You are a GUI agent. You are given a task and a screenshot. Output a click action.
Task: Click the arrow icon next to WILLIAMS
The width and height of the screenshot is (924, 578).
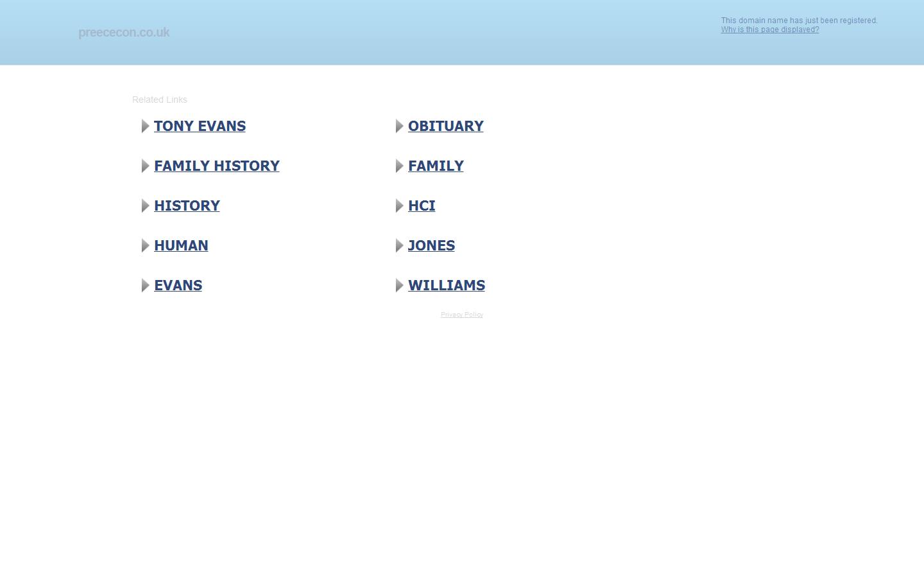click(x=399, y=286)
